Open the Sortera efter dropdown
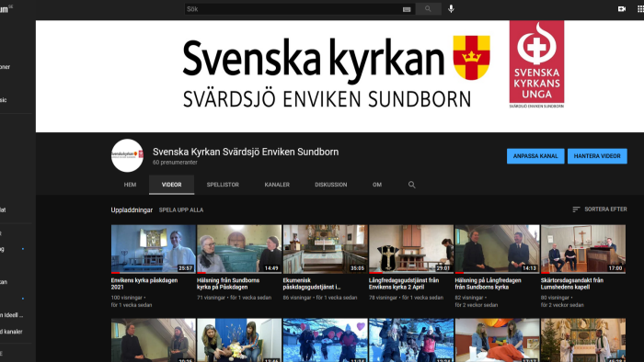 600,209
